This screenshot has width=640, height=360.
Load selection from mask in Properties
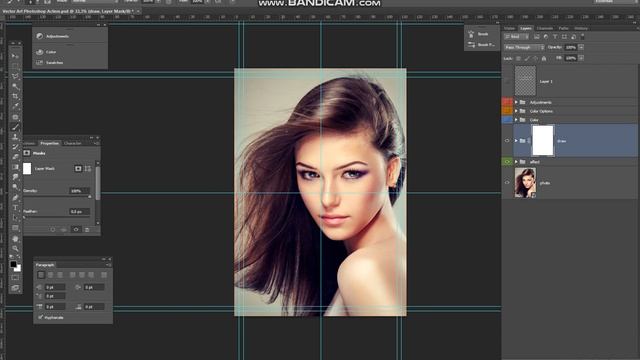point(53,230)
